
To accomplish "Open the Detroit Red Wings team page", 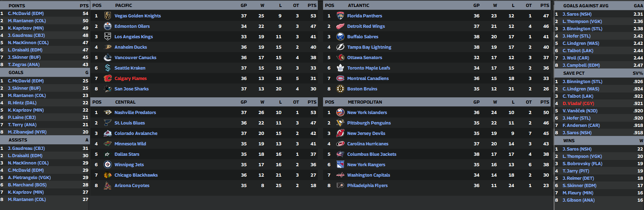I will click(x=366, y=26).
